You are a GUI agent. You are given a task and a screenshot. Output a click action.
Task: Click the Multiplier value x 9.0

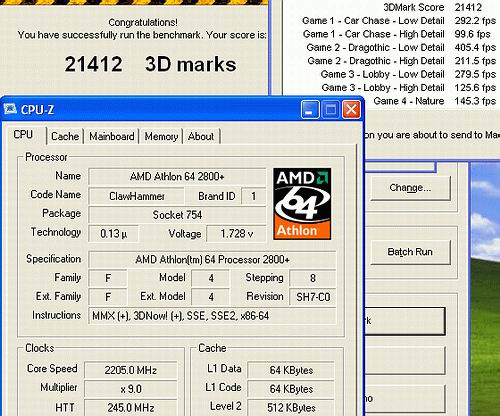[x=130, y=389]
